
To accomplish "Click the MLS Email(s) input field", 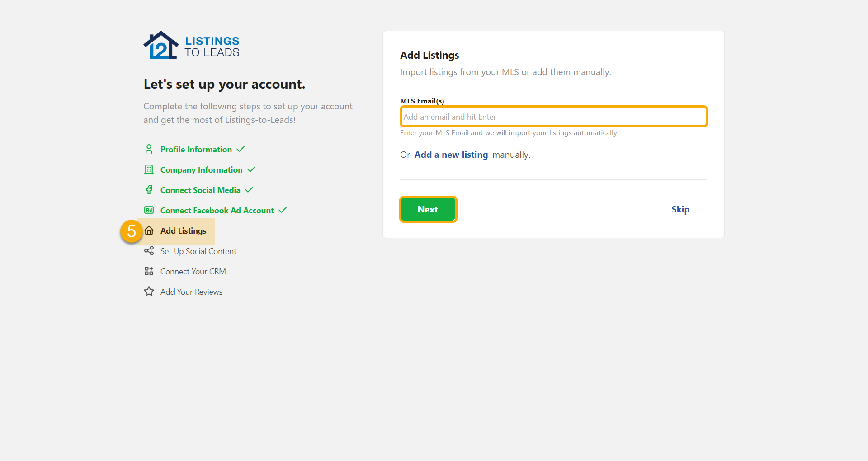I will pos(553,116).
